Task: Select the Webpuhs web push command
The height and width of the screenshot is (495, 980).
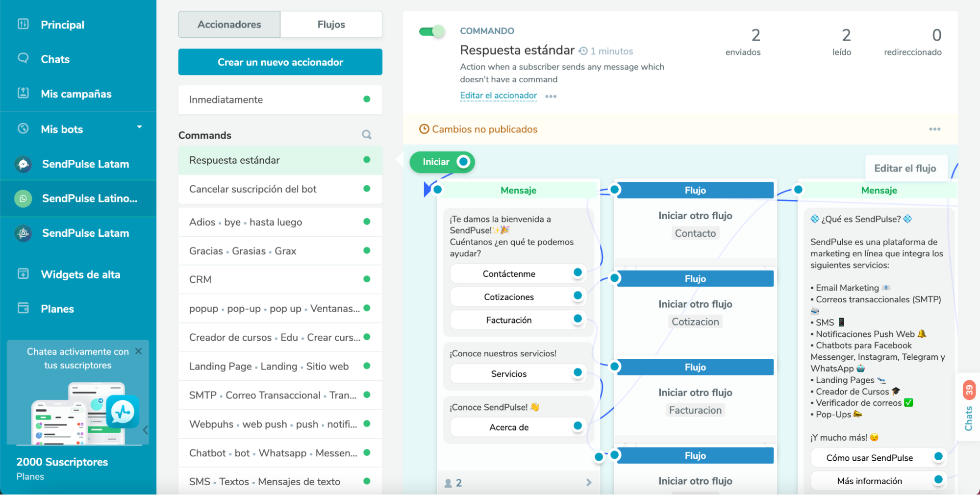Action: click(280, 424)
